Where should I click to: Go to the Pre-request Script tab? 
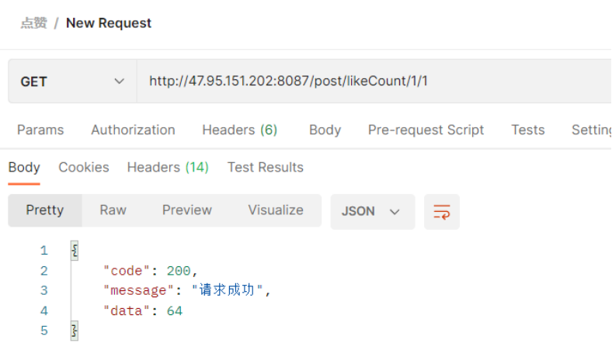coord(426,130)
